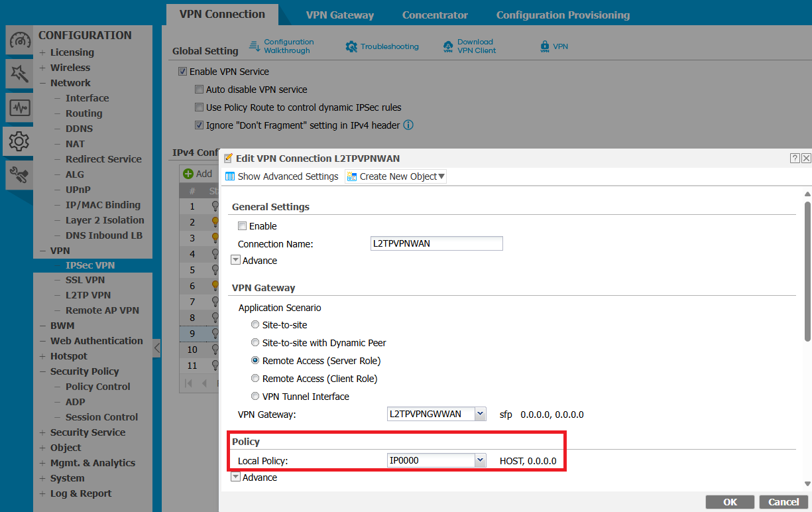Open the Quick Setup wizard sidebar icon
Screen dimensions: 812x512
(x=20, y=74)
